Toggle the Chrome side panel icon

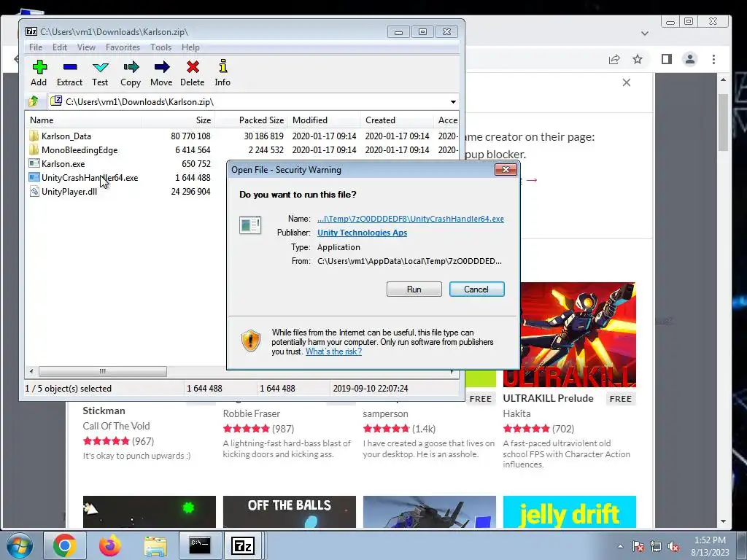click(x=667, y=59)
